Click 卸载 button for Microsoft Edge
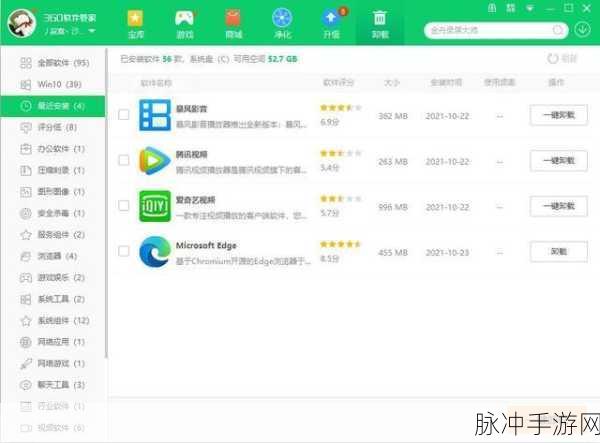 [x=559, y=251]
